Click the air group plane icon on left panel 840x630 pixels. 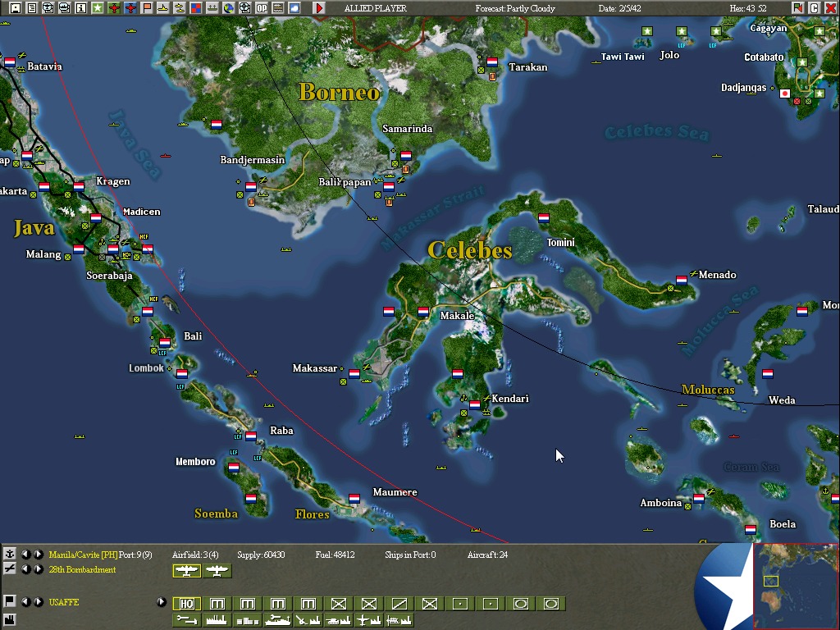(x=9, y=569)
